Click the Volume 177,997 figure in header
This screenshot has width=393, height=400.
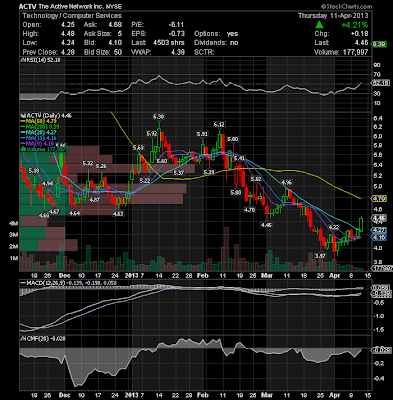tap(354, 52)
